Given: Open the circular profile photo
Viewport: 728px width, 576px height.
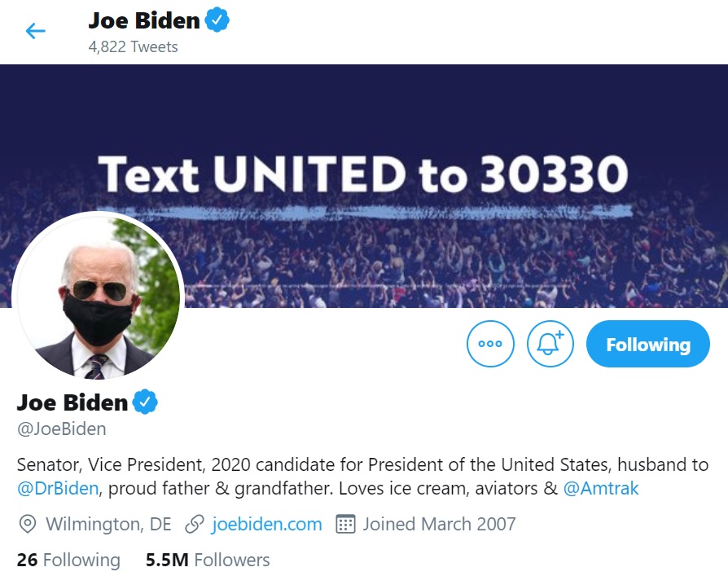Looking at the screenshot, I should 98,297.
